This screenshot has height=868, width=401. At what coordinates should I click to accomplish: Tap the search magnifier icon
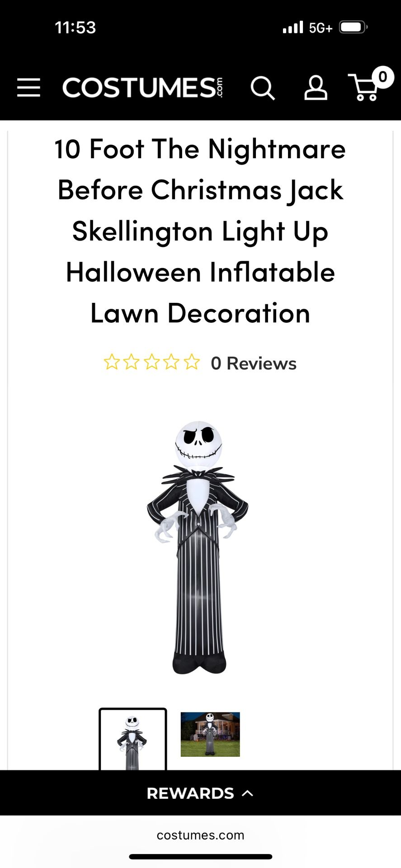263,87
